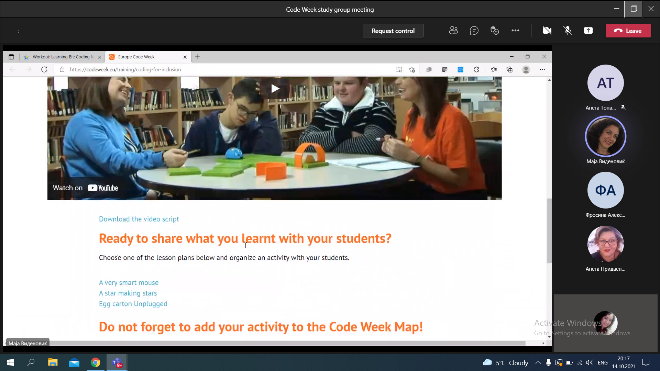
Task: Select the AT participant avatar
Action: pyautogui.click(x=605, y=83)
